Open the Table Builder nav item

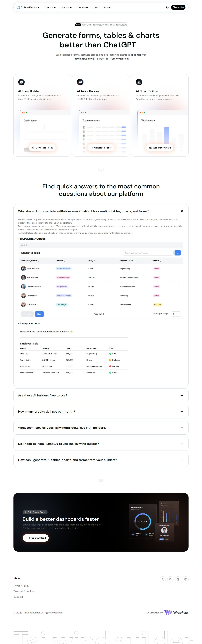click(x=50, y=7)
